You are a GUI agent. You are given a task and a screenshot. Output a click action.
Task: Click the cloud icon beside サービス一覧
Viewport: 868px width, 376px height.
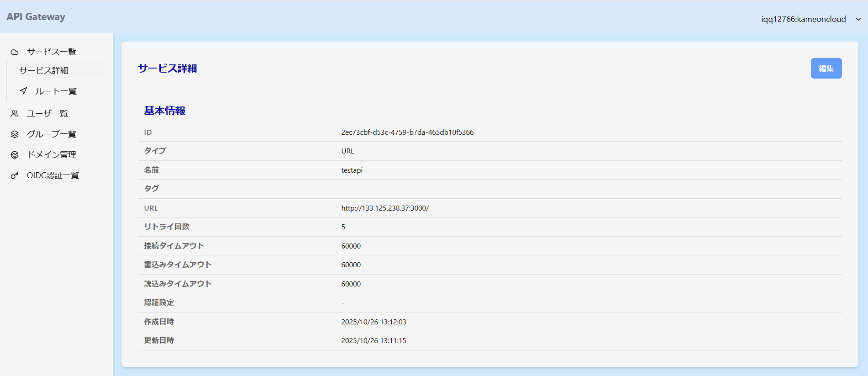15,52
